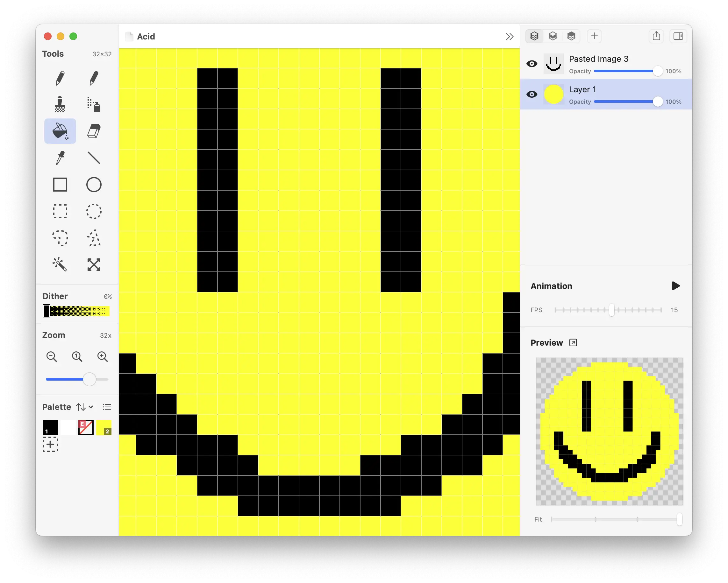Select the Lasso selection tool
Viewport: 728px width, 583px height.
point(60,238)
